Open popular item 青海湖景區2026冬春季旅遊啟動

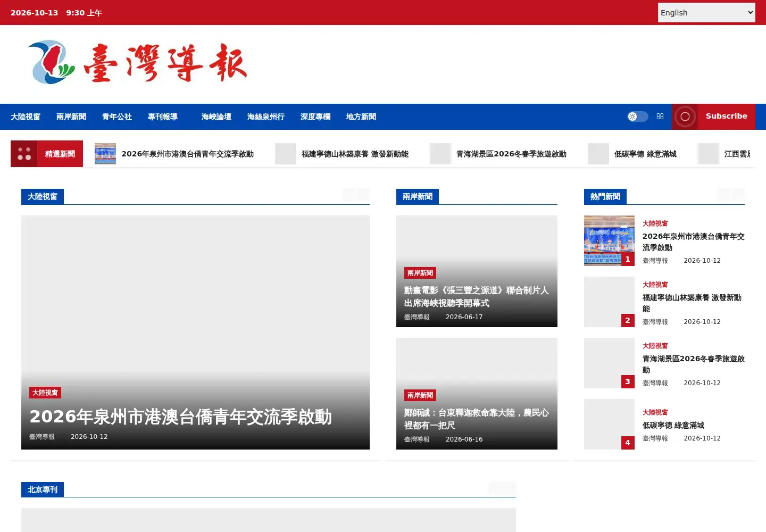coord(693,364)
